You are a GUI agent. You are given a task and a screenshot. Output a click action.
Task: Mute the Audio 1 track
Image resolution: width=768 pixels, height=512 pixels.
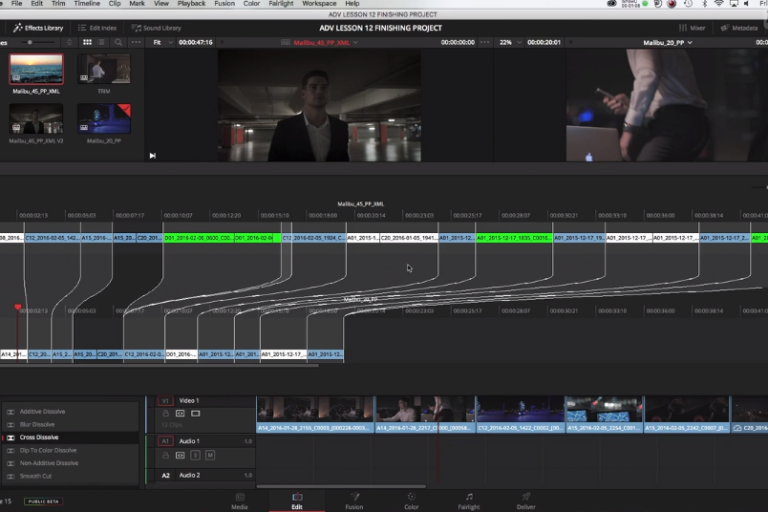(x=210, y=455)
